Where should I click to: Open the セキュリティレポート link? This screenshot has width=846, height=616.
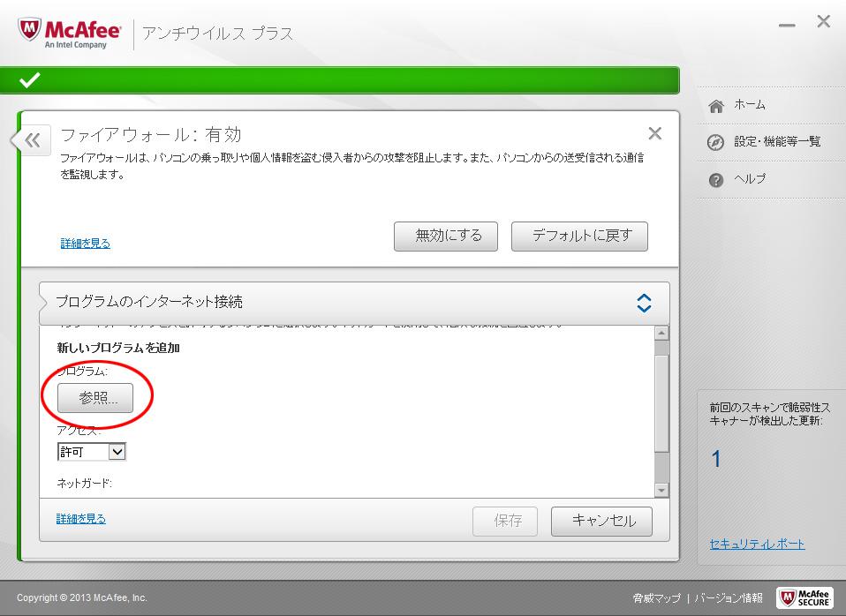point(757,544)
